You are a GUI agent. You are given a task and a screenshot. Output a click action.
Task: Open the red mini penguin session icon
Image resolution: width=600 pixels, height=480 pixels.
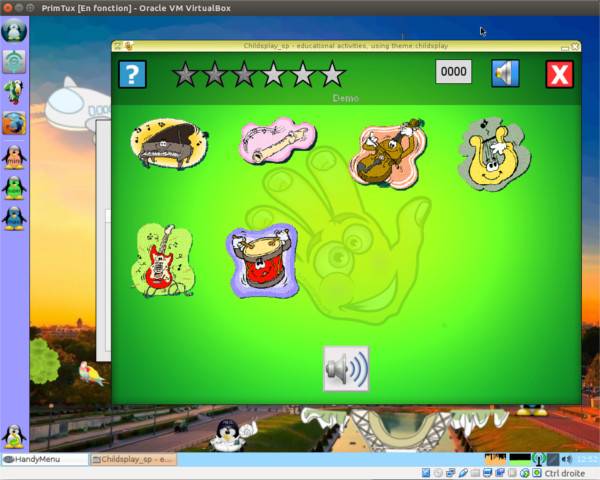click(x=14, y=157)
